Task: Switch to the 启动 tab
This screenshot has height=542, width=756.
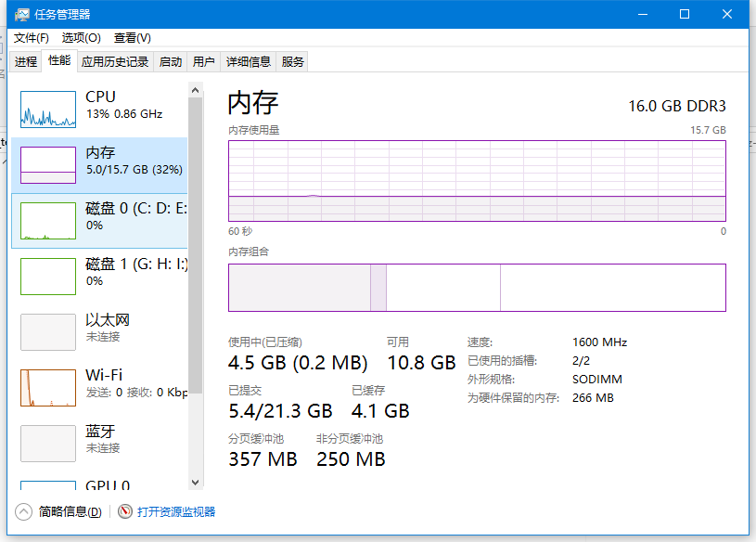Action: point(171,62)
